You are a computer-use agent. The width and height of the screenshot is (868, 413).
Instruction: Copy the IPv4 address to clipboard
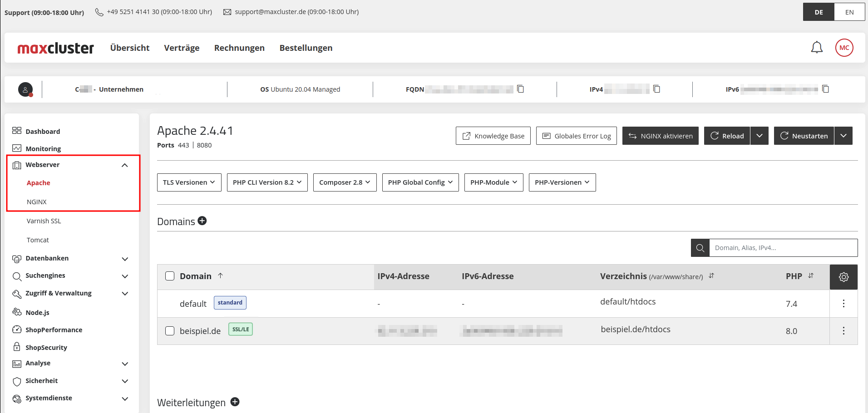click(656, 89)
